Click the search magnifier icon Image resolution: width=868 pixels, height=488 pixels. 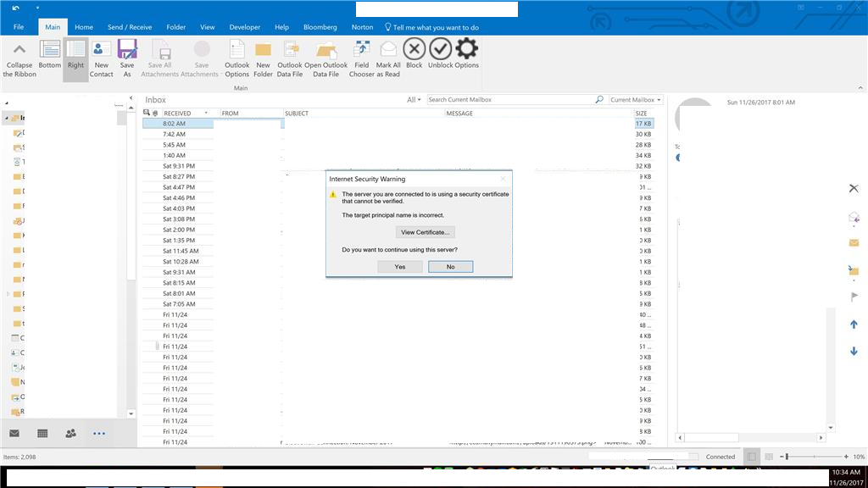pos(599,100)
